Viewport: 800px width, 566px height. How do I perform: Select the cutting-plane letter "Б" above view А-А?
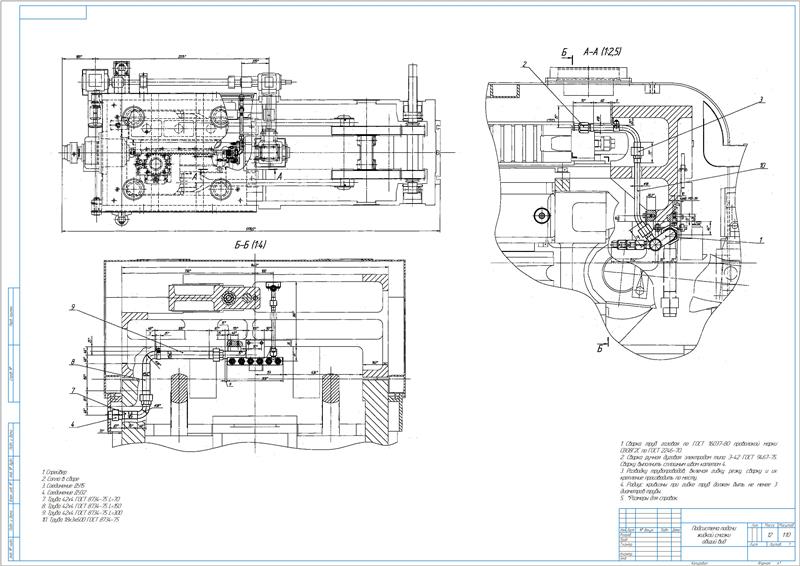564,52
